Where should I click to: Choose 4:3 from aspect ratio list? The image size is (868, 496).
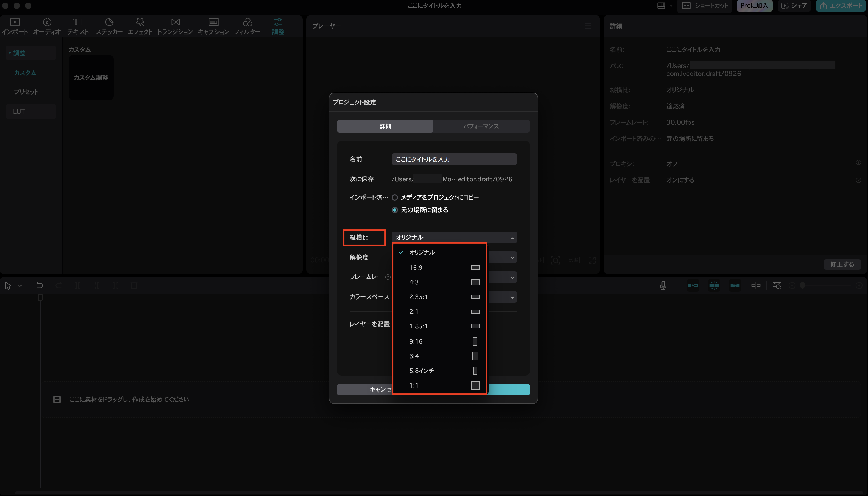(x=440, y=282)
